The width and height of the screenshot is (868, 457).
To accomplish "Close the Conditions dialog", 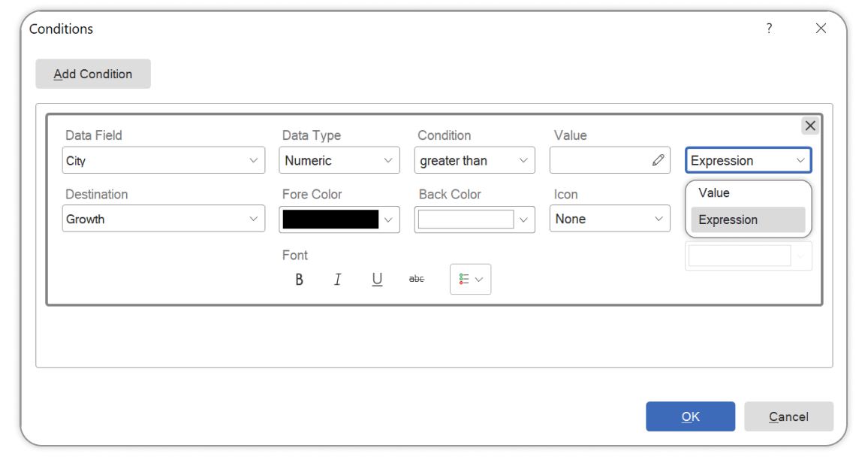I will pos(821,29).
